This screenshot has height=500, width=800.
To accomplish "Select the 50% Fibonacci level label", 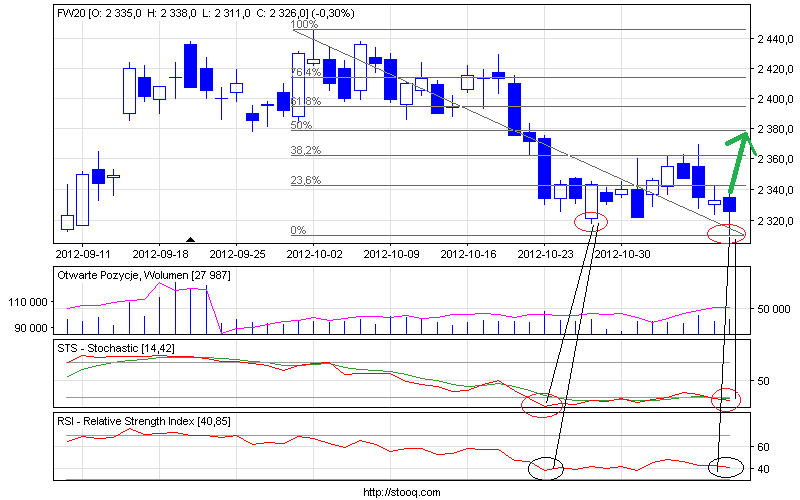I will pos(301,125).
